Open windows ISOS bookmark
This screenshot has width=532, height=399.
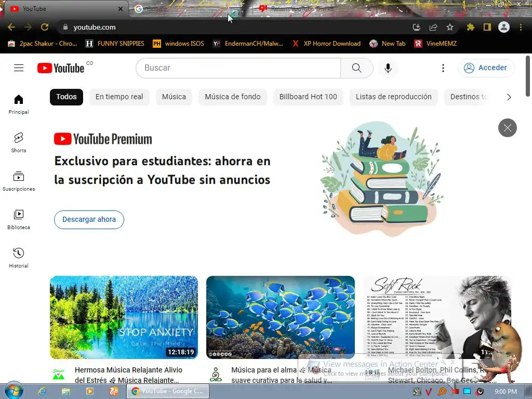click(179, 44)
